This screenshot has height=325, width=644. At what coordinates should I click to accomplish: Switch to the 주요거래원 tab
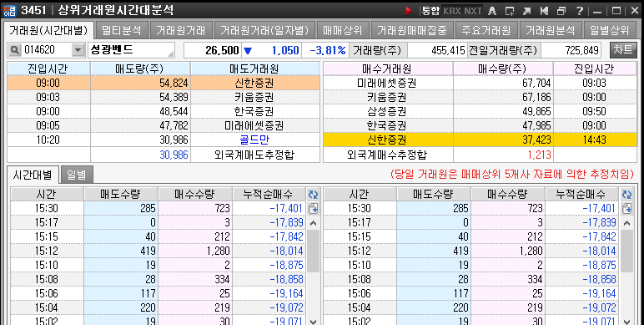pos(486,30)
